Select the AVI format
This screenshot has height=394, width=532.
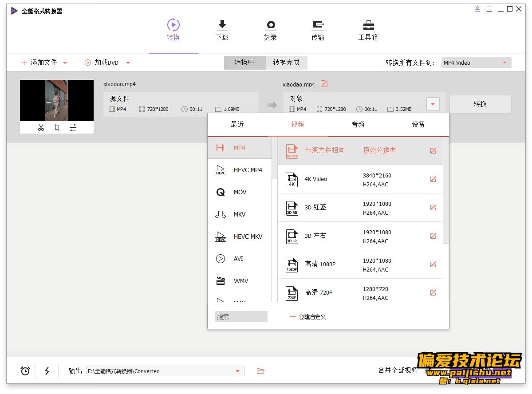[240, 259]
